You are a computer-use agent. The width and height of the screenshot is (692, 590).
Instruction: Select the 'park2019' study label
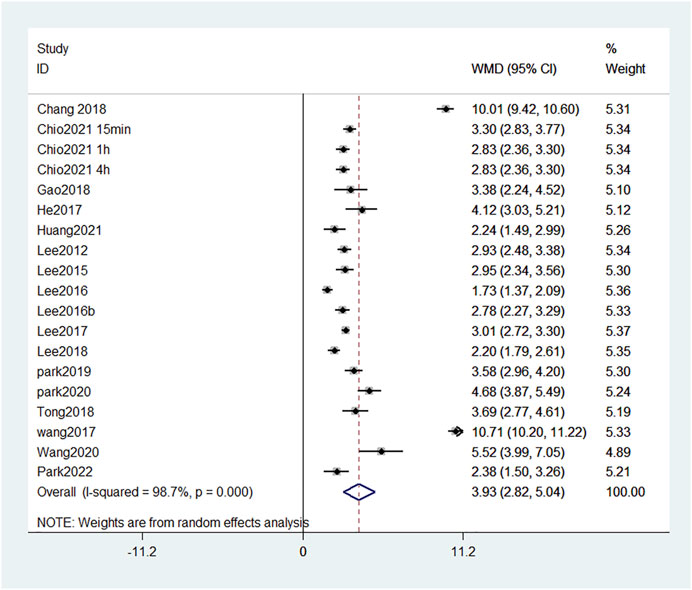64,372
